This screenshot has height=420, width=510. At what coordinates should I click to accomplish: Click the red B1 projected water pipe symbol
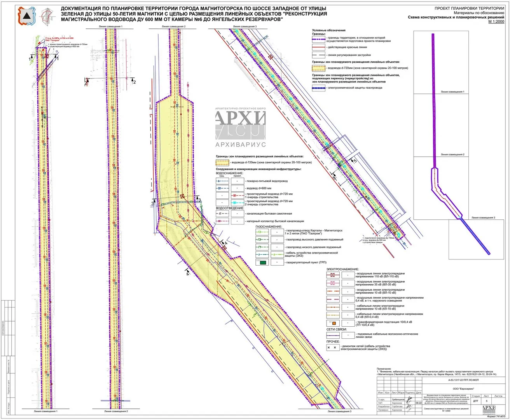(237, 196)
